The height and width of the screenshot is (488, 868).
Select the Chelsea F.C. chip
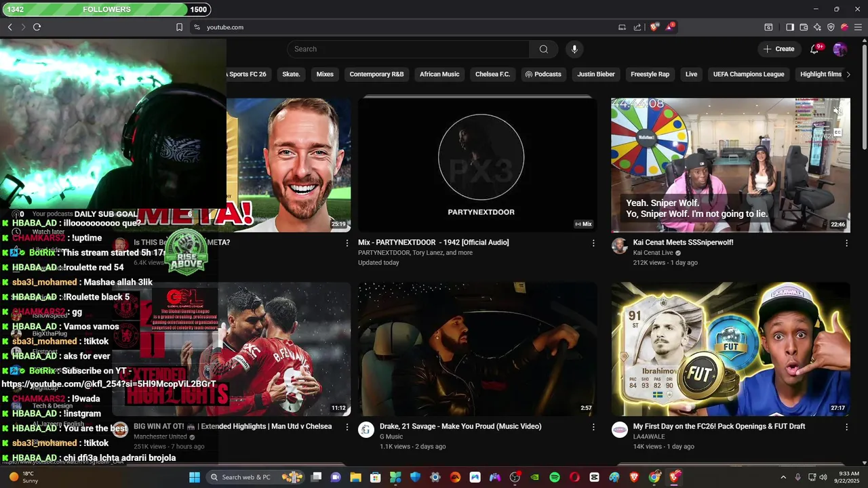pyautogui.click(x=492, y=74)
